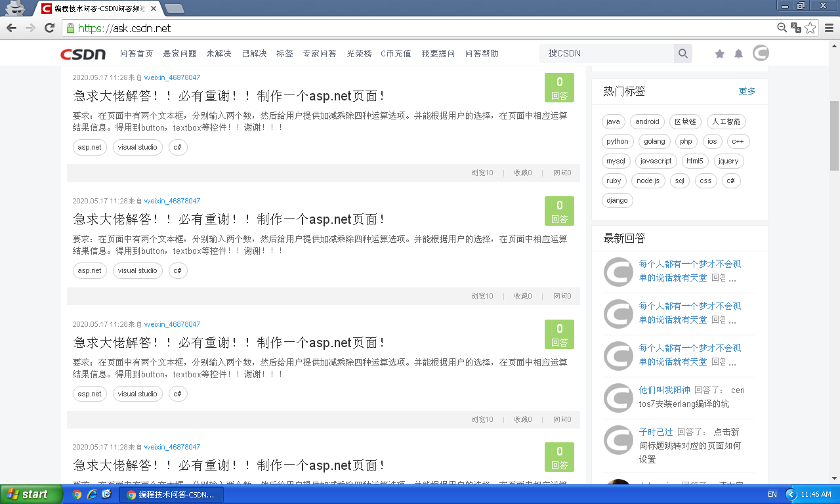The width and height of the screenshot is (840, 504).
Task: Click the browser back arrow
Action: [x=11, y=28]
